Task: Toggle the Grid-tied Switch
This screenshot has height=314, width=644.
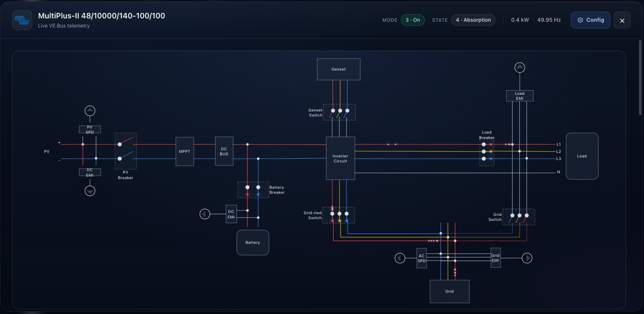Action: point(339,215)
